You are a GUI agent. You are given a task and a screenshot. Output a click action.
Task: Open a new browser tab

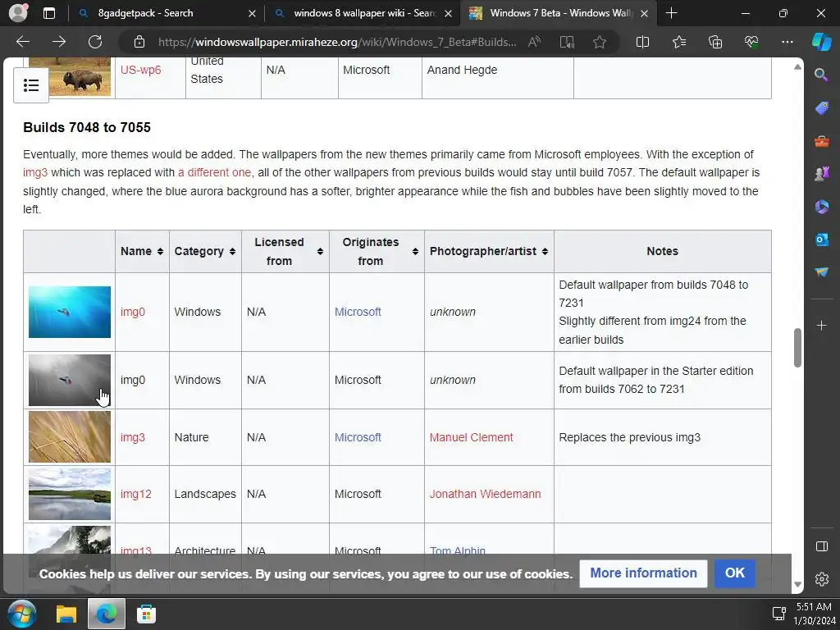click(x=671, y=13)
